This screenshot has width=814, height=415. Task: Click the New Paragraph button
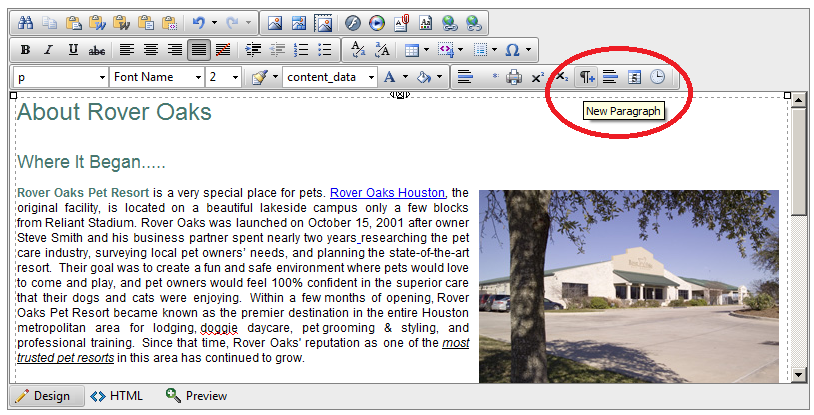coord(587,77)
